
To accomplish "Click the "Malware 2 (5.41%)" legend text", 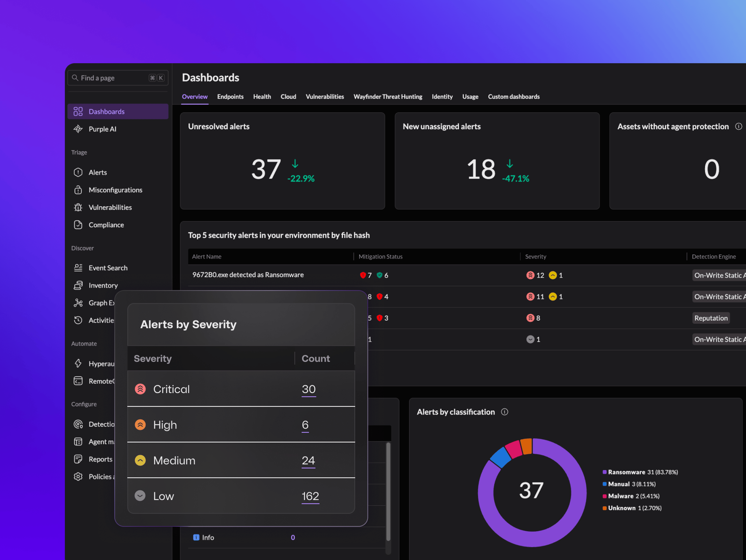I will [x=634, y=496].
